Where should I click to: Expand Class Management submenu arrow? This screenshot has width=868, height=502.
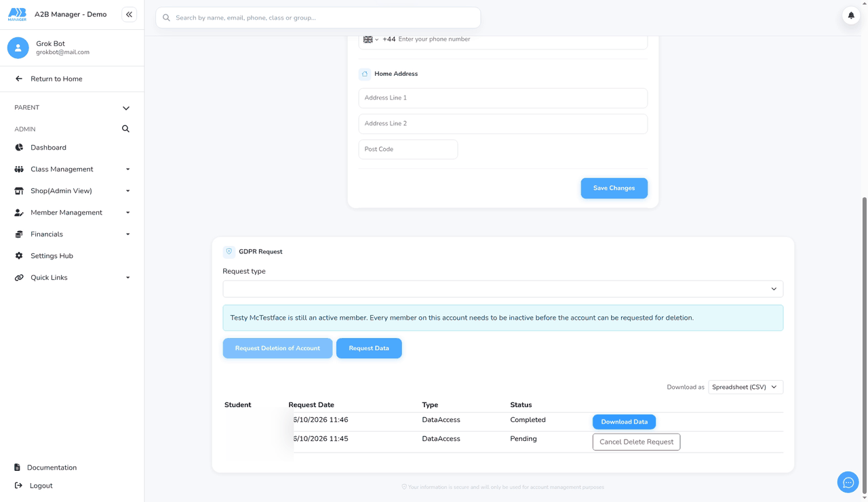127,169
